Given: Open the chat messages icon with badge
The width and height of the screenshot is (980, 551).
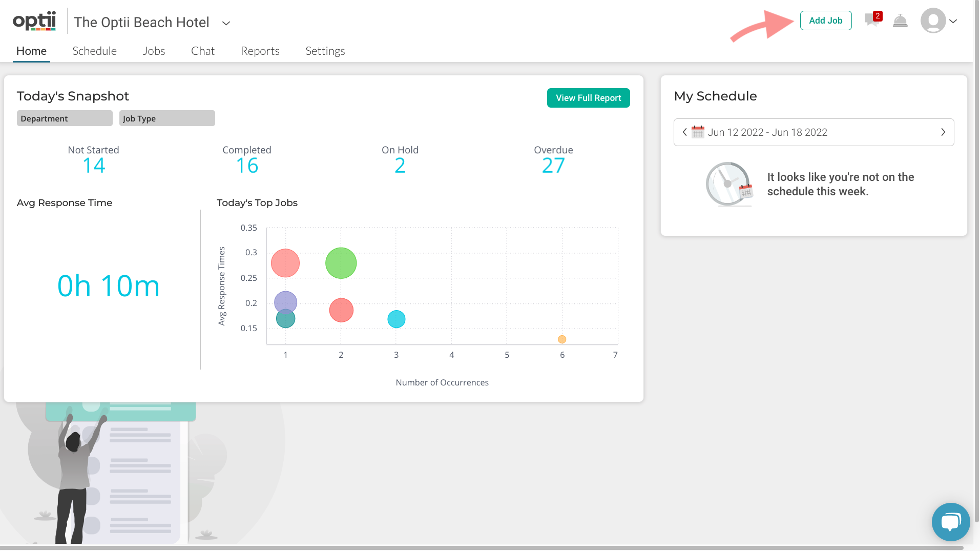Looking at the screenshot, I should click(x=873, y=19).
